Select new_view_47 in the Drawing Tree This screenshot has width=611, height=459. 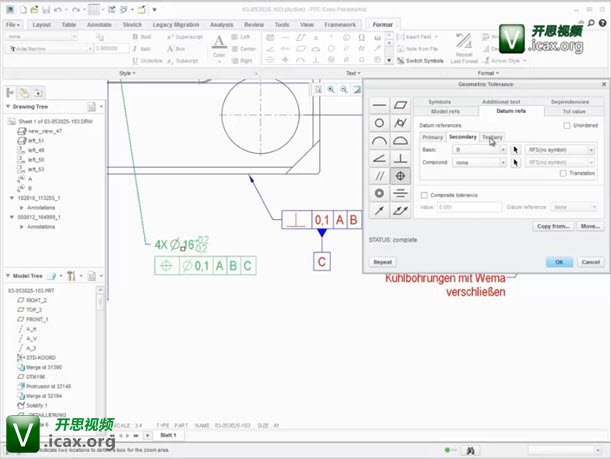coord(46,131)
